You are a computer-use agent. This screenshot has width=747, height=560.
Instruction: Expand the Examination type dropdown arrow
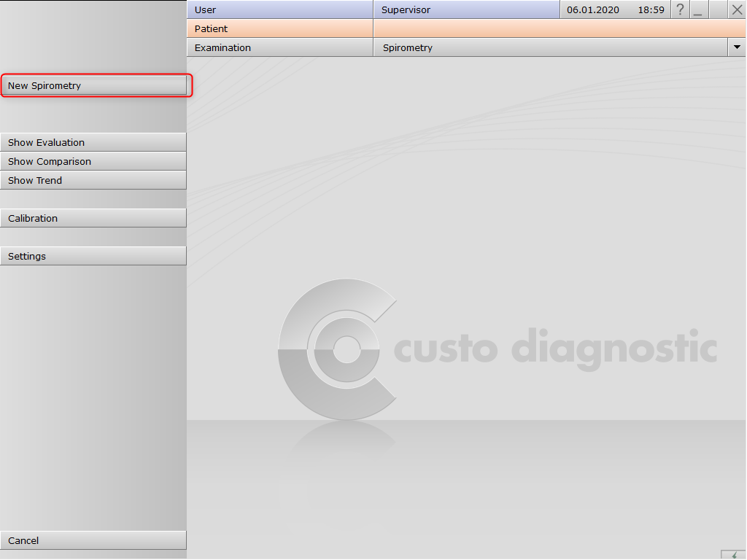coord(737,47)
